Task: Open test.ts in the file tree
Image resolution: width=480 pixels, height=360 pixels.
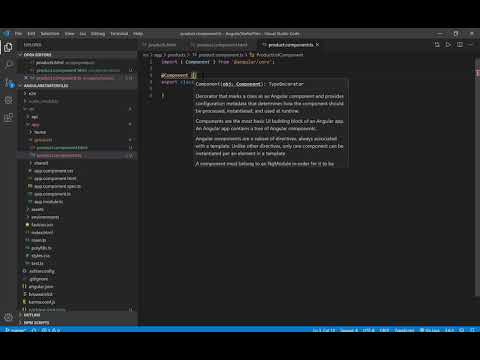Action: (77, 263)
